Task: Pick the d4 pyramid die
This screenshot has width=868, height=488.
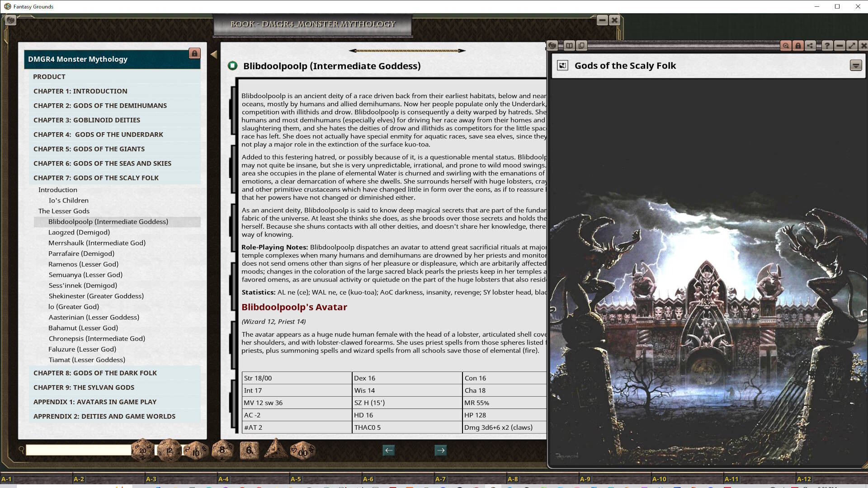Action: pyautogui.click(x=276, y=449)
